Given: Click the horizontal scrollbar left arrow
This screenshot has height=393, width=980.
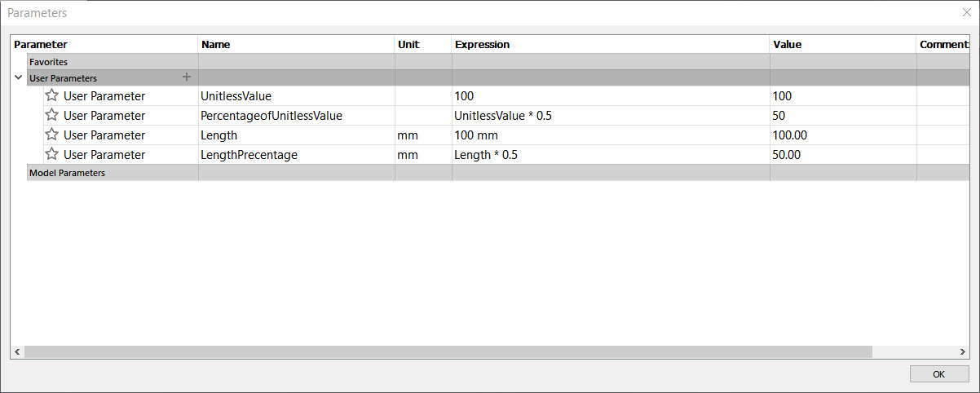Looking at the screenshot, I should point(17,351).
